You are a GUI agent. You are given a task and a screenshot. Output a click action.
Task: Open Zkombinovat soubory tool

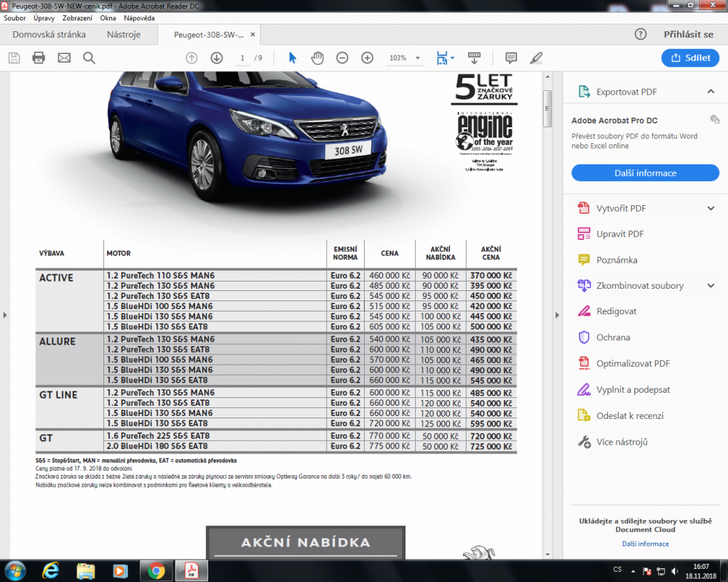[x=630, y=285]
